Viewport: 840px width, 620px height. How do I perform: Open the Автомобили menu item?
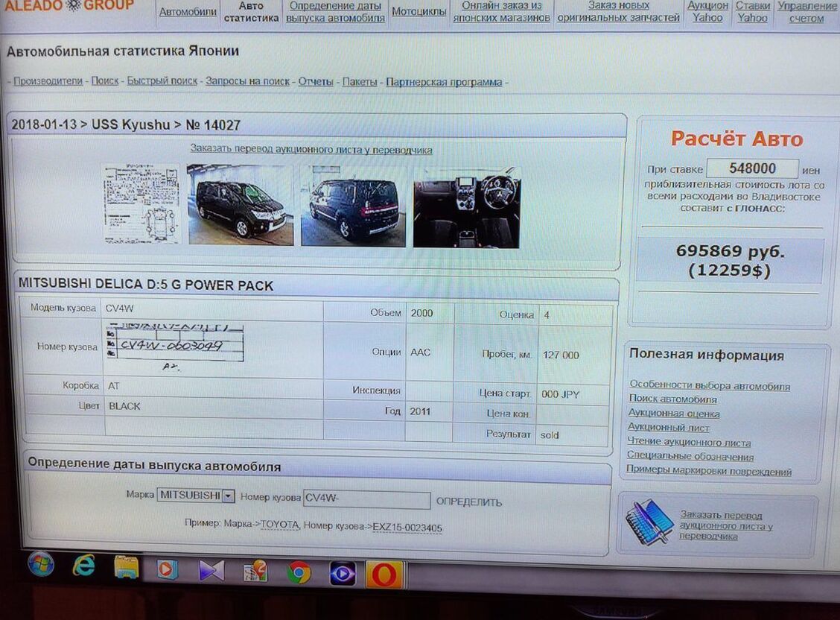point(188,11)
